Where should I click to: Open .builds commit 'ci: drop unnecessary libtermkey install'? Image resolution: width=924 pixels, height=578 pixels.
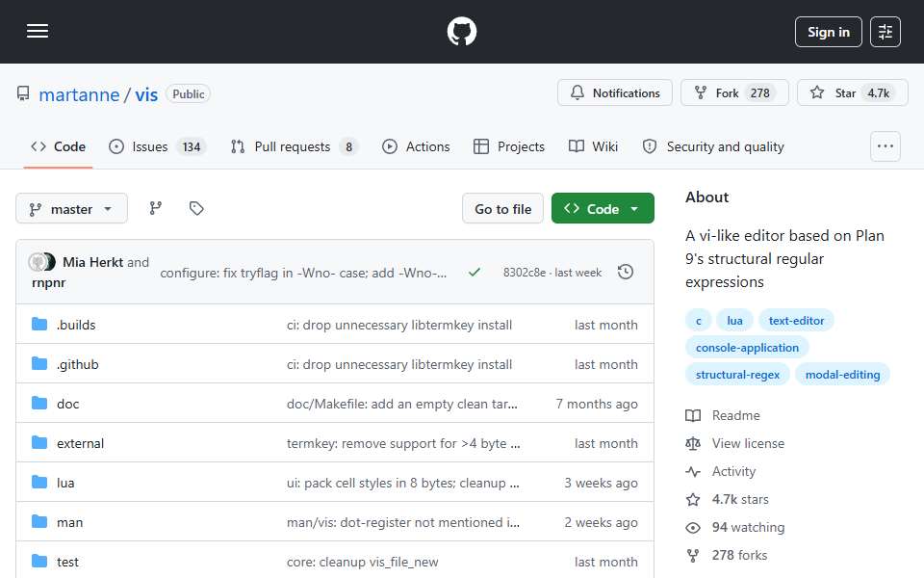click(398, 325)
